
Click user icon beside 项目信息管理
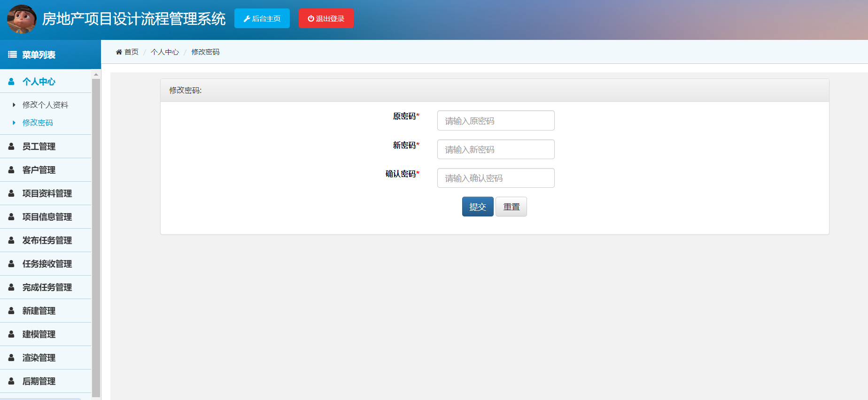click(11, 217)
